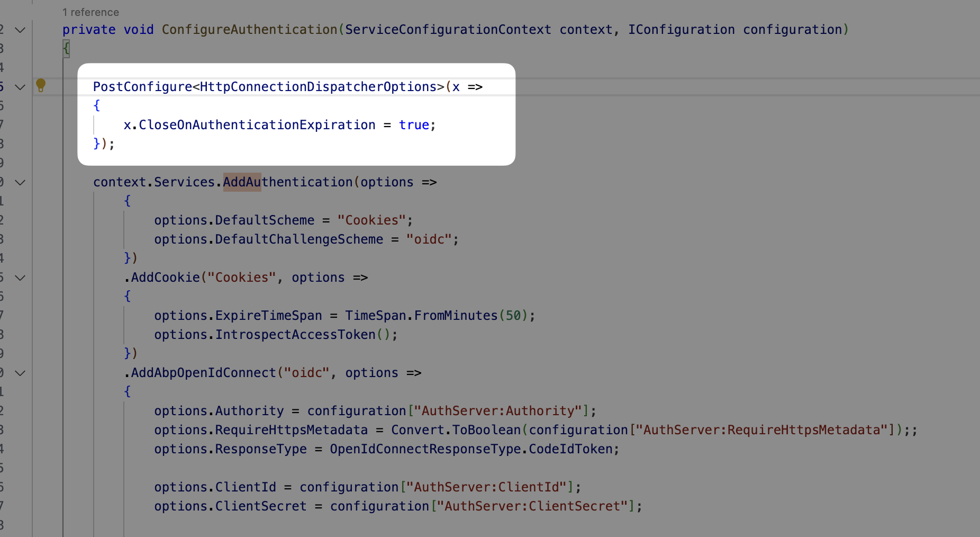Collapse the AddCookie block fold chevron
980x537 pixels.
click(20, 278)
